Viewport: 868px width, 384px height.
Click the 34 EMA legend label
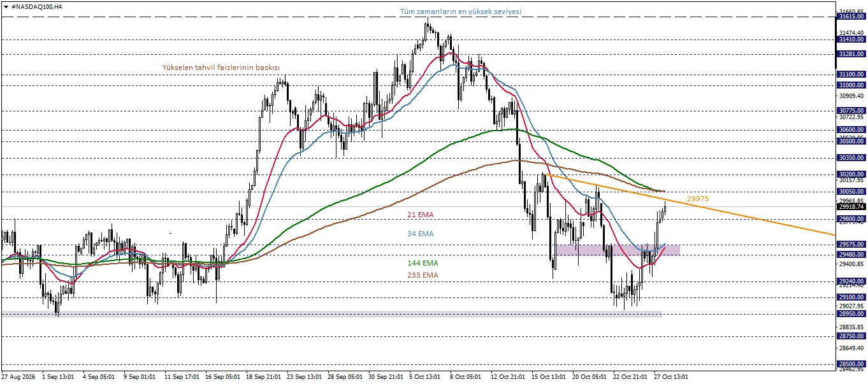[x=420, y=234]
